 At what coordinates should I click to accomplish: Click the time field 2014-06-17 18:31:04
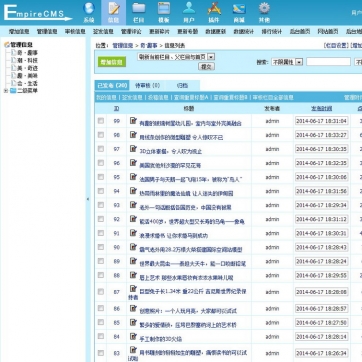pos(321,121)
